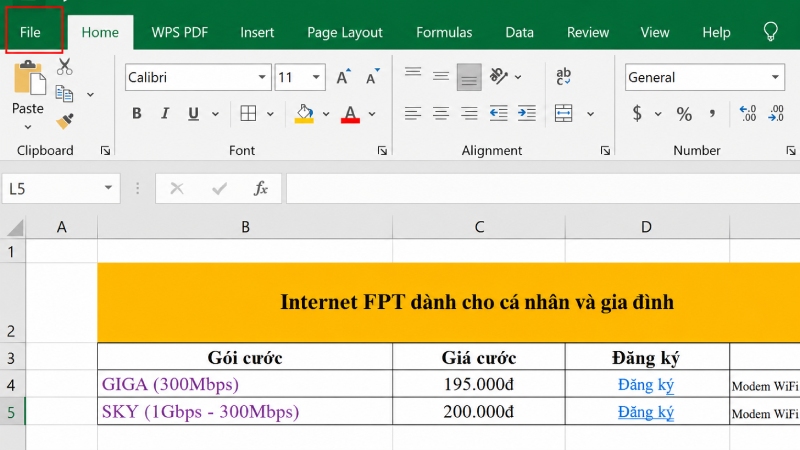Image resolution: width=800 pixels, height=450 pixels.
Task: Confirm entry with checkmark icon
Action: [x=219, y=189]
